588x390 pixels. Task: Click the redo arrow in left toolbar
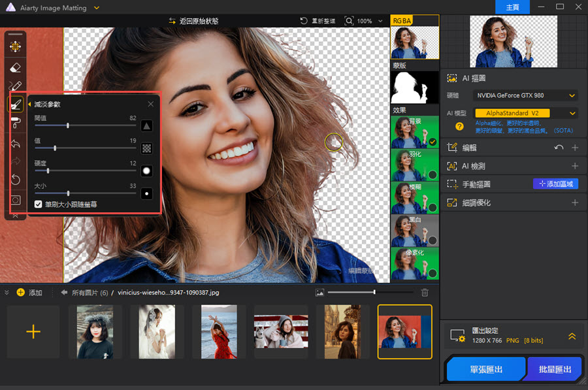(x=16, y=161)
